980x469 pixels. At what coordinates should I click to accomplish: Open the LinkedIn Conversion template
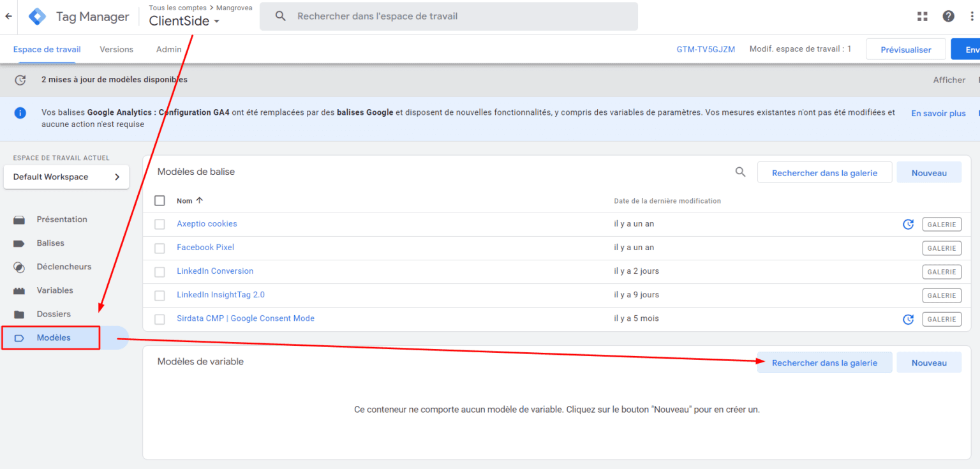coord(215,271)
